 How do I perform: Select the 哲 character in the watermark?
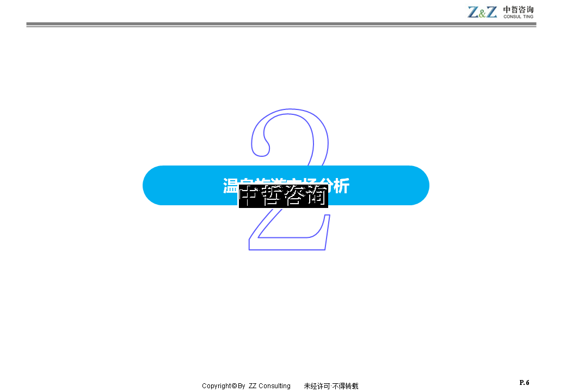[x=272, y=197]
